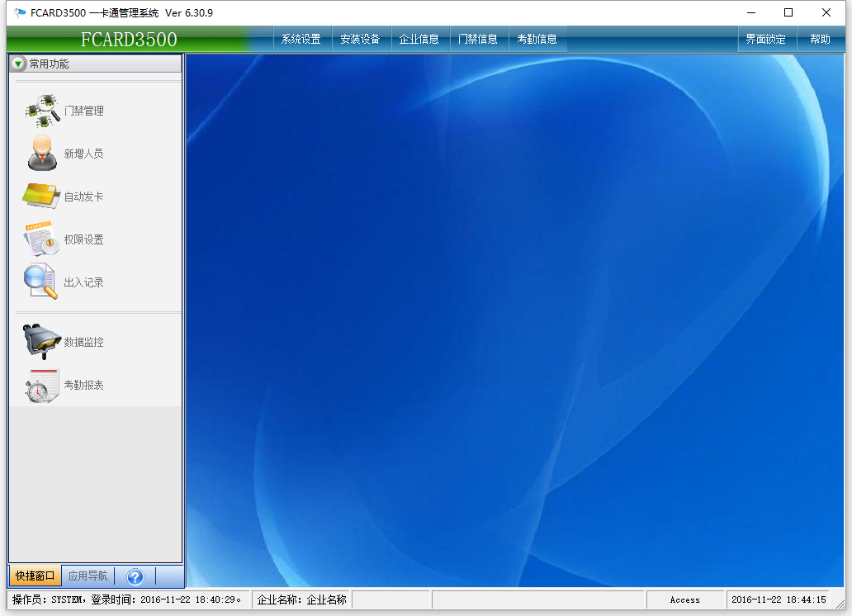Click the 界面锁定 lock screen button
Viewport: 852px width, 616px height.
[766, 39]
